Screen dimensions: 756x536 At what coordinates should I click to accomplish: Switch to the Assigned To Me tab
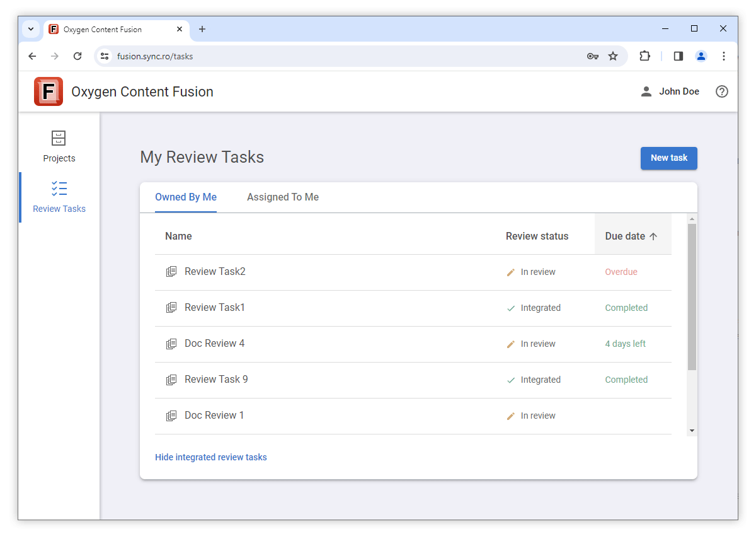coord(282,197)
